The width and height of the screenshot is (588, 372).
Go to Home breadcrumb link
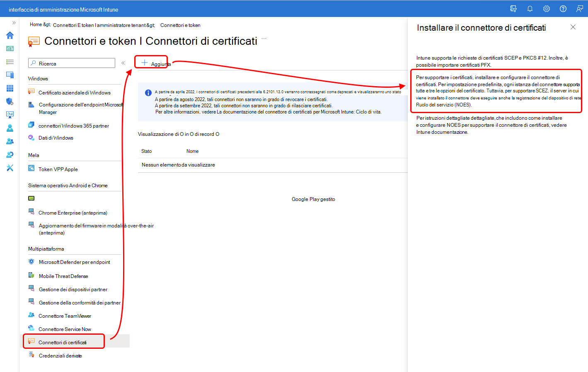click(x=36, y=24)
